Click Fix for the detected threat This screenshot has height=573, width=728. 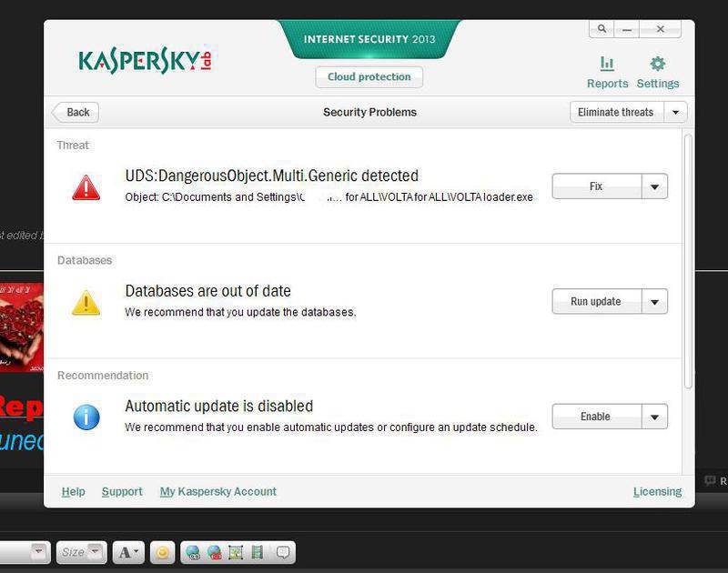tap(597, 186)
